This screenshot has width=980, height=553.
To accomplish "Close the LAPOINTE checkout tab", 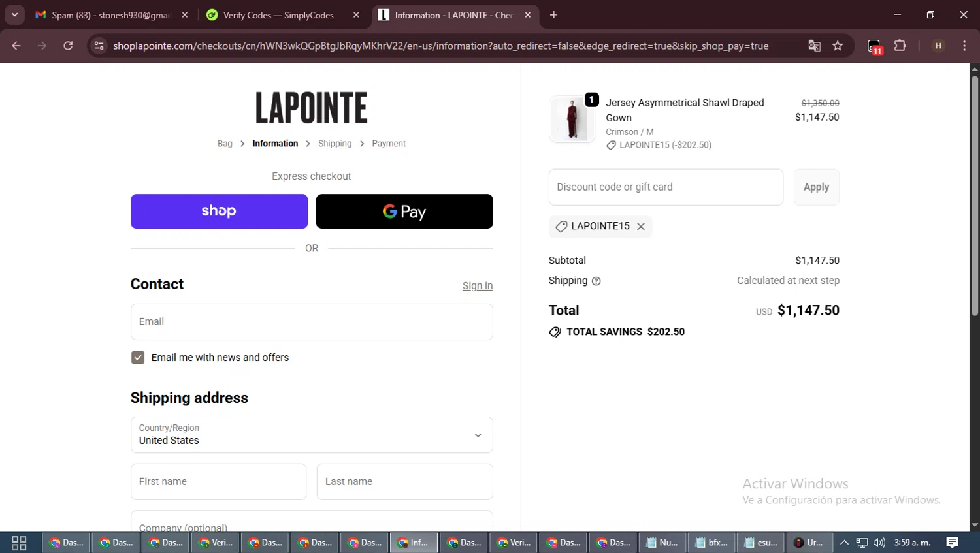I will (x=528, y=15).
